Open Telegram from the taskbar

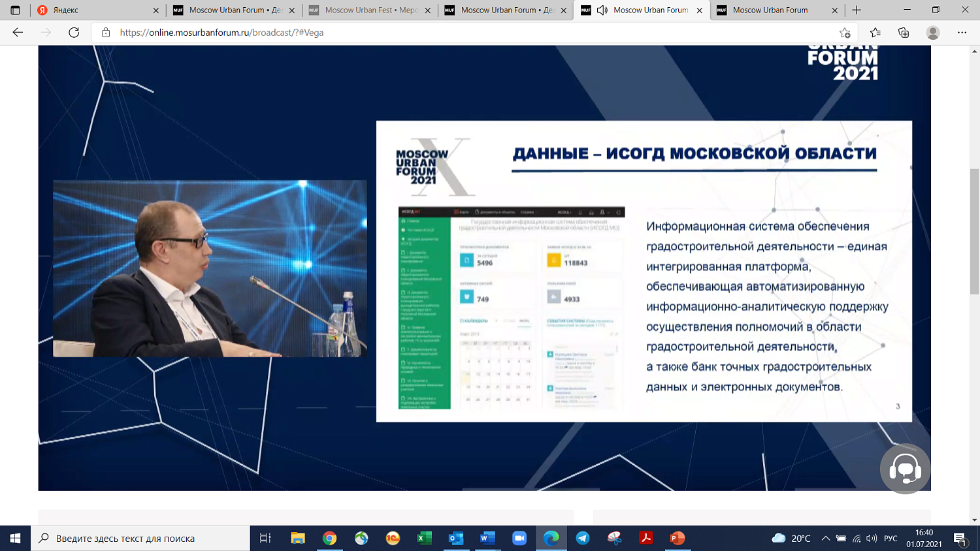tap(581, 539)
